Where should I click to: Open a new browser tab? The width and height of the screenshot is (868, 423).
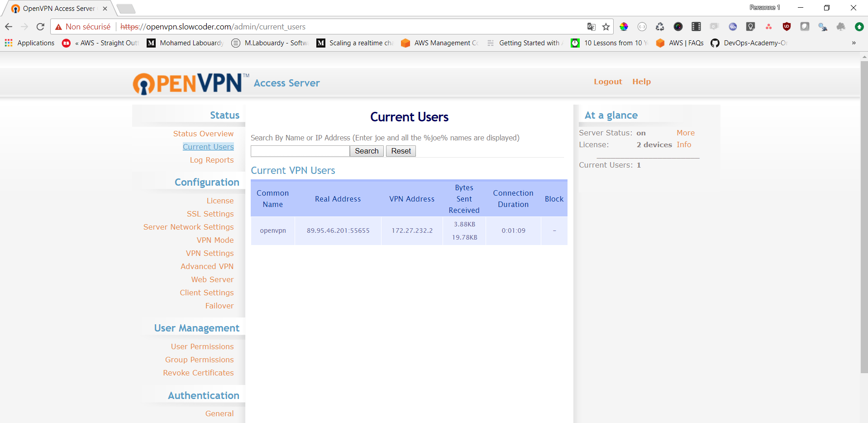pos(126,9)
